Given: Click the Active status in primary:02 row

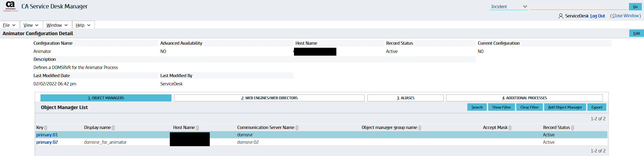Looking at the screenshot, I should pyautogui.click(x=549, y=142).
